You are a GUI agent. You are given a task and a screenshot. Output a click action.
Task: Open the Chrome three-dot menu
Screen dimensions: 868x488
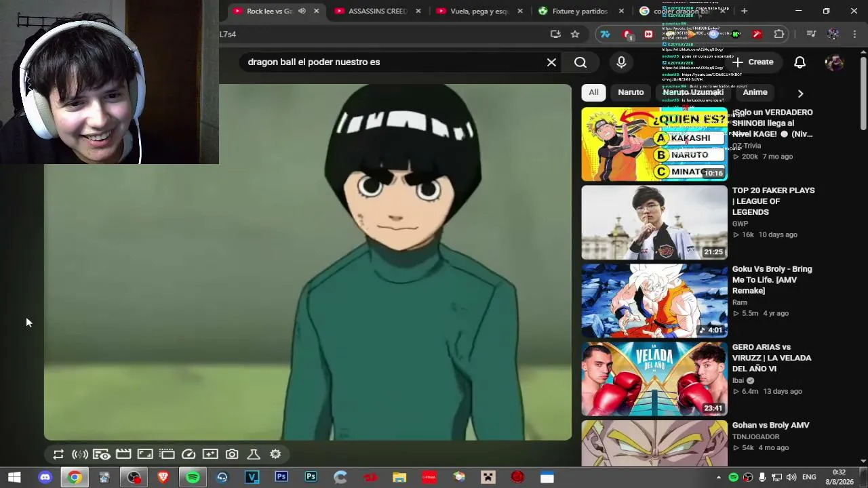coord(854,34)
